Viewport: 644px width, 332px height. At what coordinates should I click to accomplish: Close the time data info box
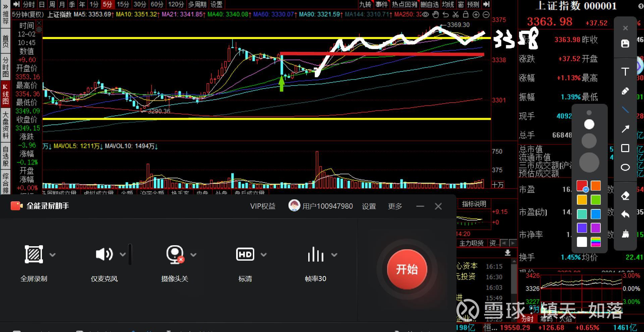[39, 23]
